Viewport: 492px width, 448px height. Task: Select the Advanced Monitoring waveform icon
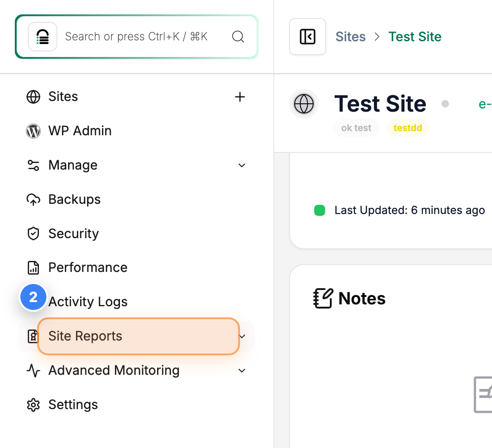point(33,371)
